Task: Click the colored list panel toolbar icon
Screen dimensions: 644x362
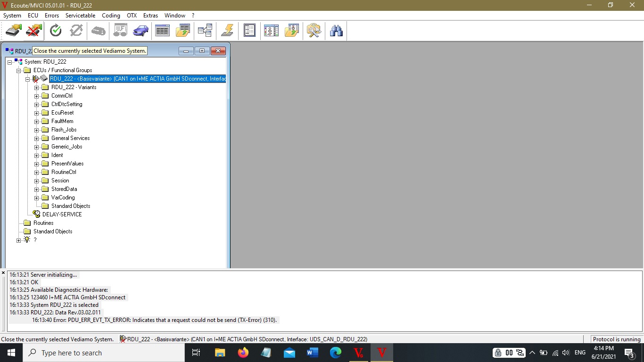Action: point(271,31)
